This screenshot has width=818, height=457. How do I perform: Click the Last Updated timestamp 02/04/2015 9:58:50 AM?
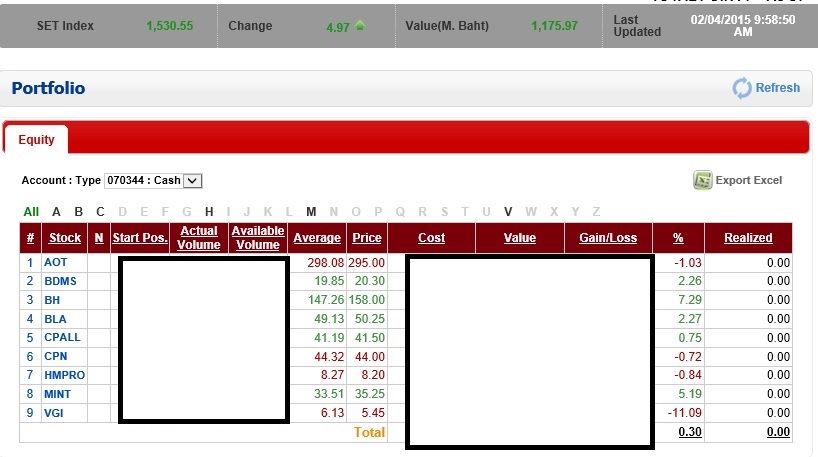[743, 26]
